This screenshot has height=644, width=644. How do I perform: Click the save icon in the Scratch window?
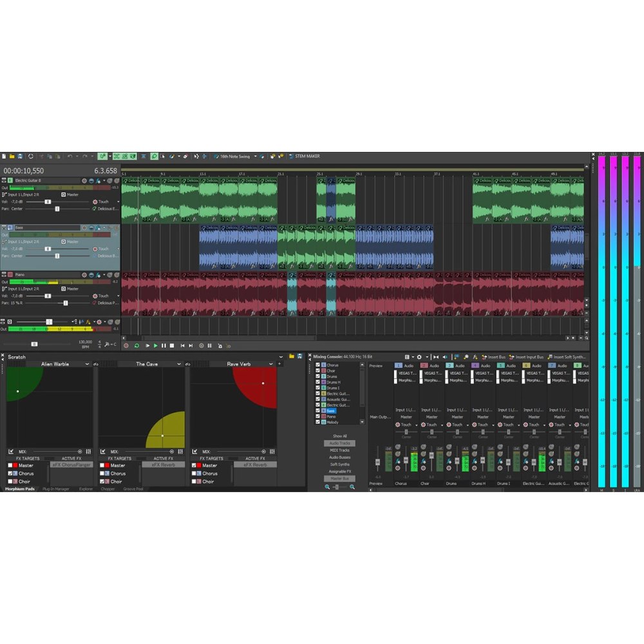point(299,357)
